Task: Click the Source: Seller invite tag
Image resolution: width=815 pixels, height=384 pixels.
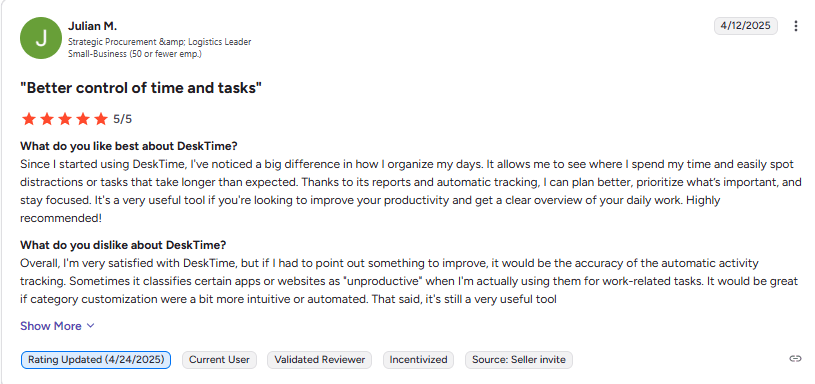Action: point(519,360)
